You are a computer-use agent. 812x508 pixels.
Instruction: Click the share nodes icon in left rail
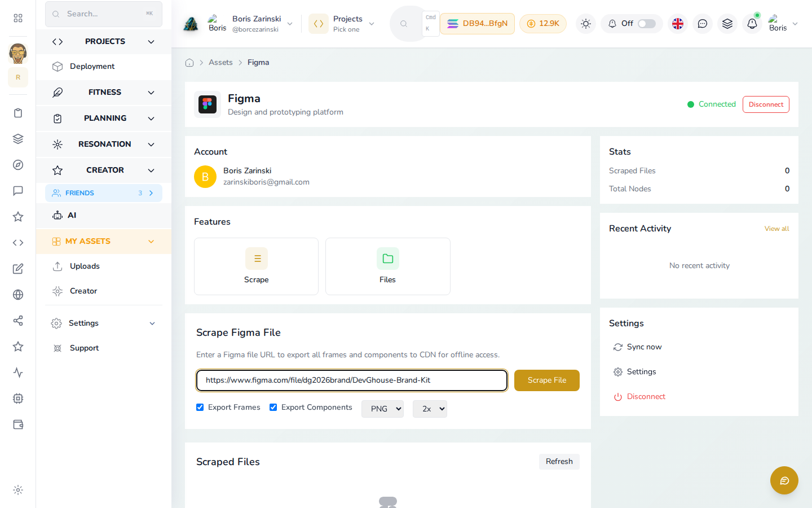[18, 321]
